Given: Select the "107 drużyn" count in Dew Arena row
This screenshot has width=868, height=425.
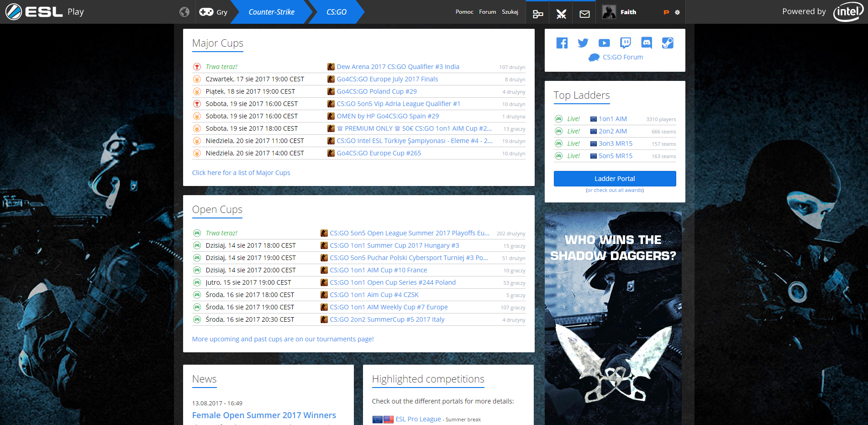Looking at the screenshot, I should pyautogui.click(x=512, y=67).
